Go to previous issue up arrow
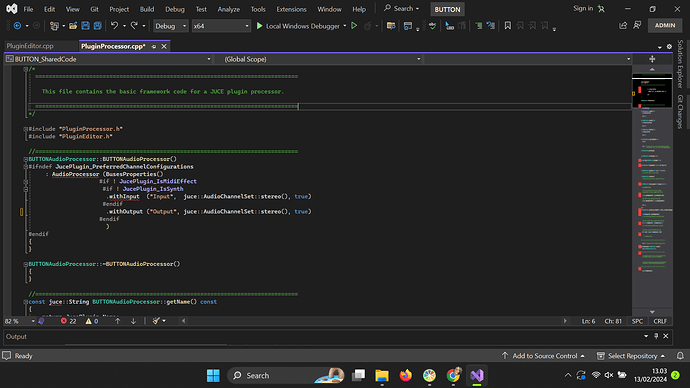690x388 pixels. coord(117,321)
